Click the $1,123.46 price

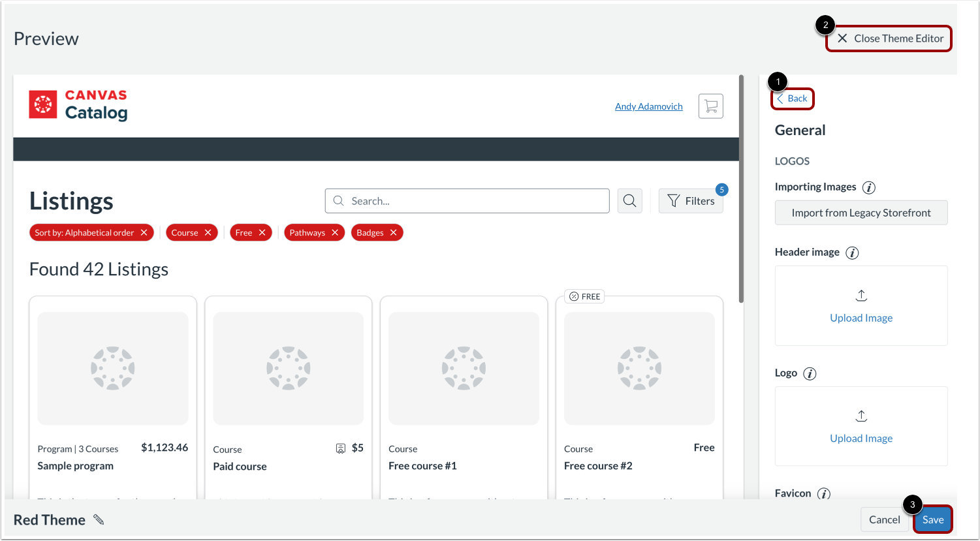click(x=165, y=448)
